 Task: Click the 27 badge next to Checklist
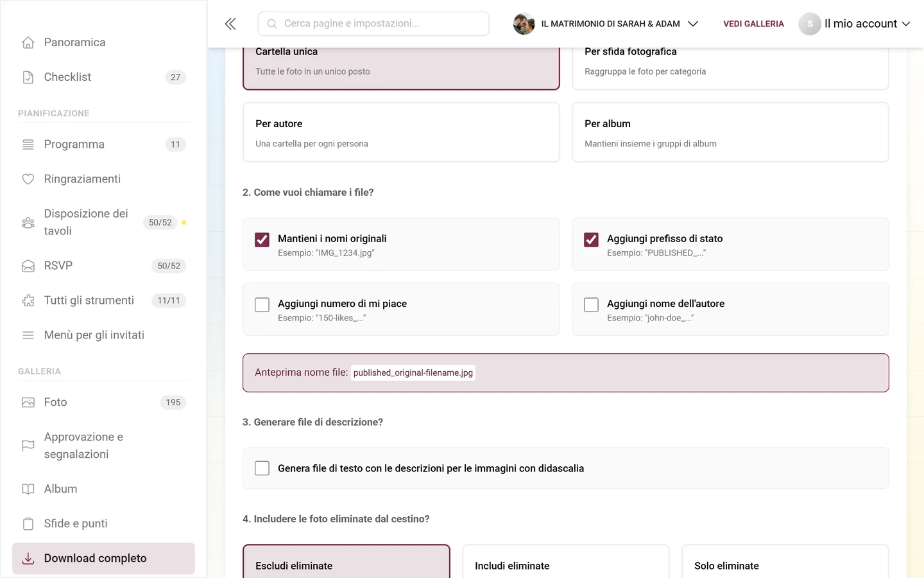pos(175,77)
